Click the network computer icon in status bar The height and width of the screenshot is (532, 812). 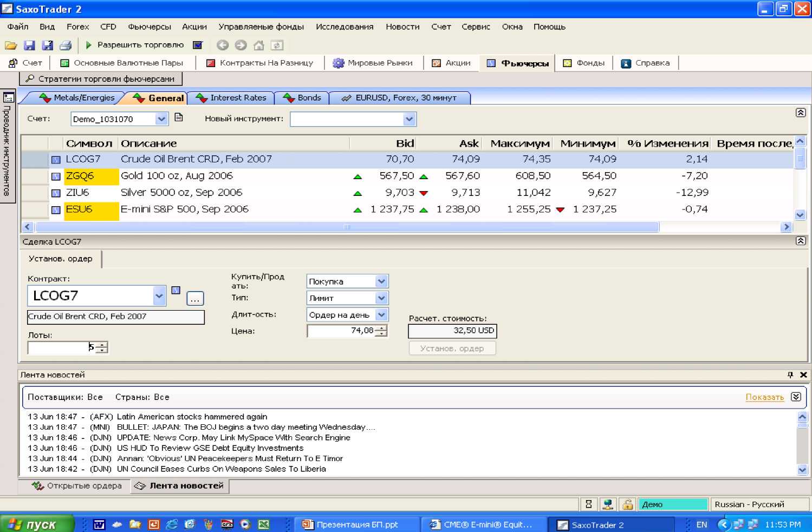[608, 504]
